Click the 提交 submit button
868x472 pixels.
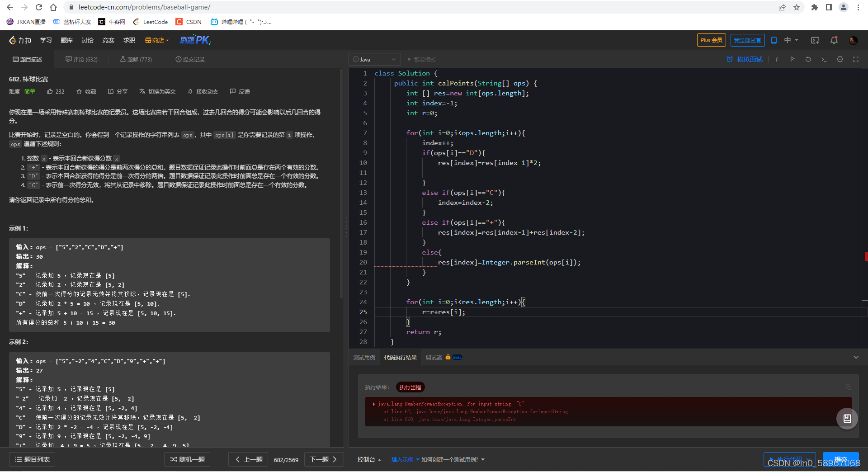841,459
